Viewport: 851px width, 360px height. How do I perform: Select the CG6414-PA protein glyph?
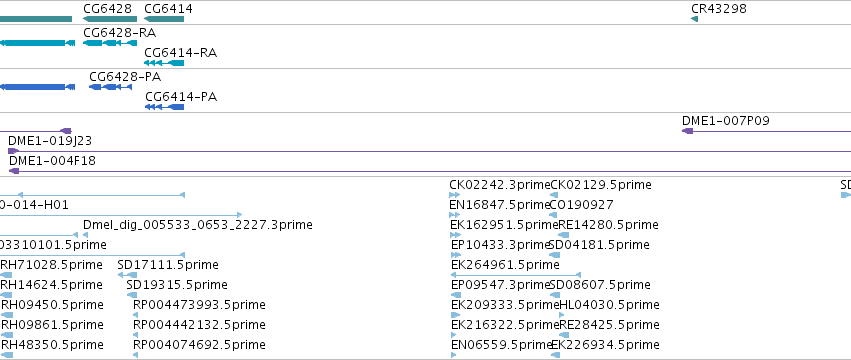click(x=164, y=107)
